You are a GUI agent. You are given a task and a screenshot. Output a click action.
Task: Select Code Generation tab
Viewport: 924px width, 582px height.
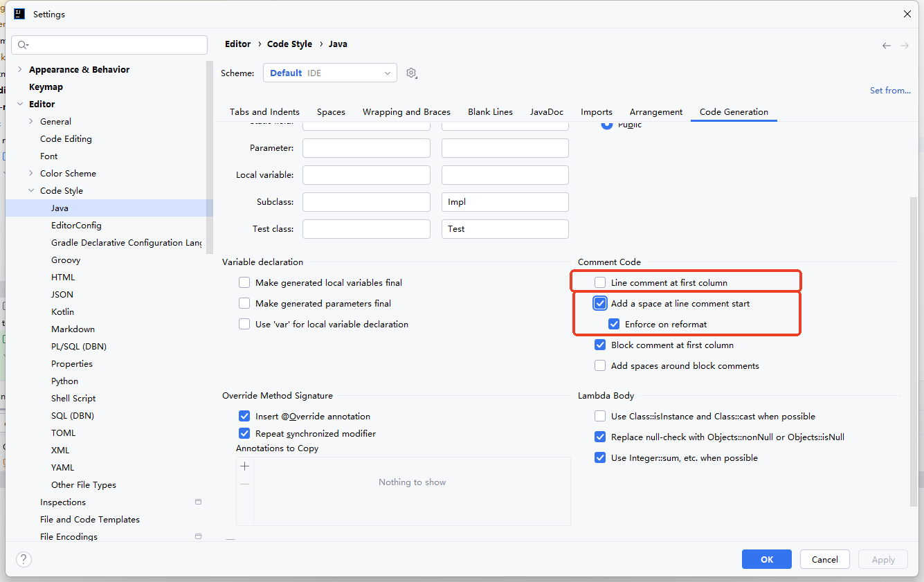click(x=734, y=111)
